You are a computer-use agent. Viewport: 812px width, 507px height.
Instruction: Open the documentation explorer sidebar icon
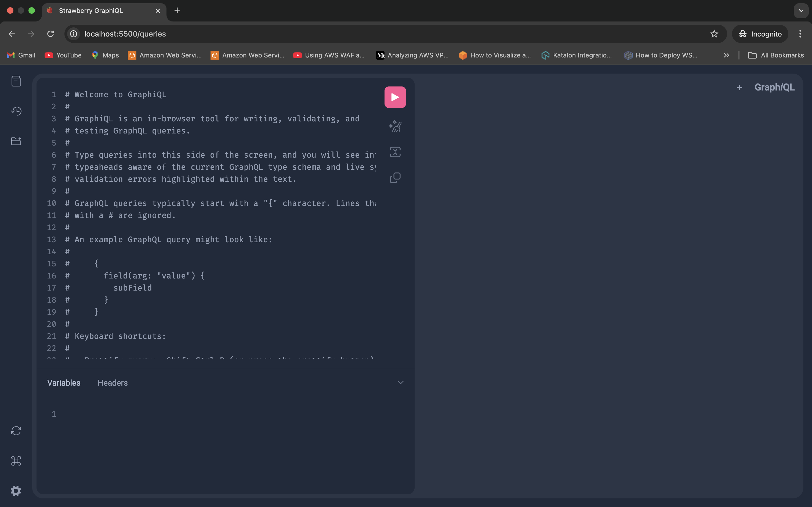pos(16,81)
